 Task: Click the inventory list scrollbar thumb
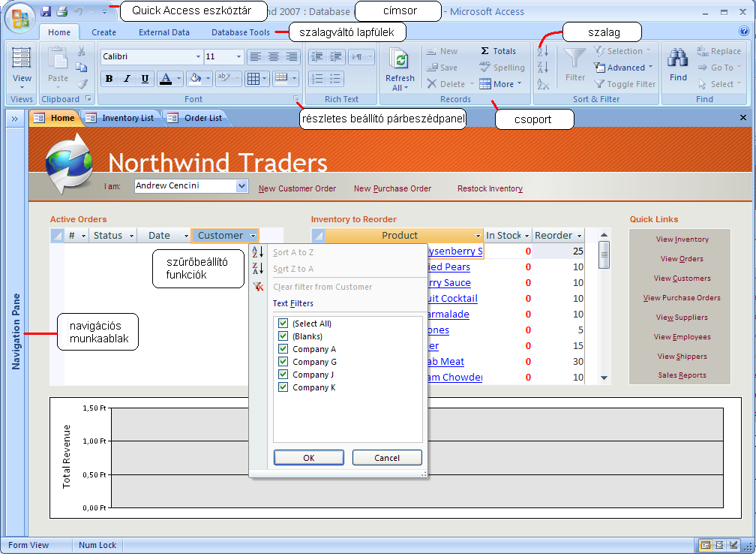point(604,254)
